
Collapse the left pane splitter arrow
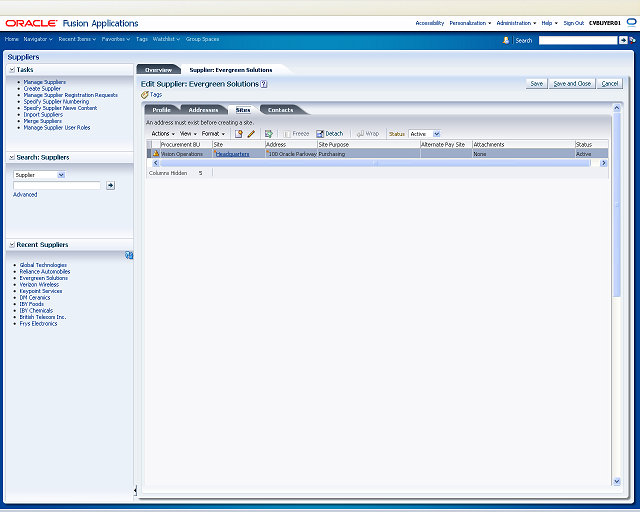pyautogui.click(x=135, y=490)
